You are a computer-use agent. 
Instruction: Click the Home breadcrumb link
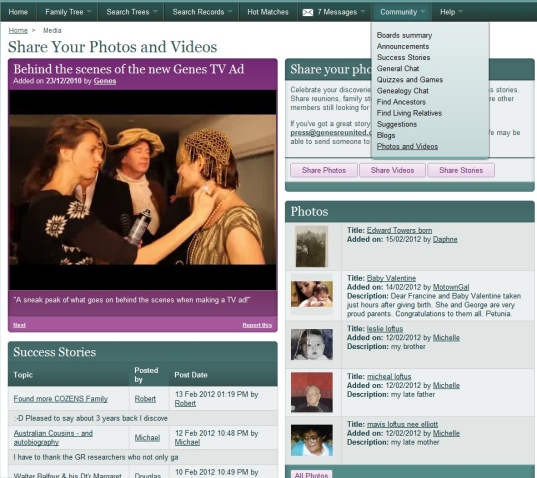pyautogui.click(x=18, y=30)
